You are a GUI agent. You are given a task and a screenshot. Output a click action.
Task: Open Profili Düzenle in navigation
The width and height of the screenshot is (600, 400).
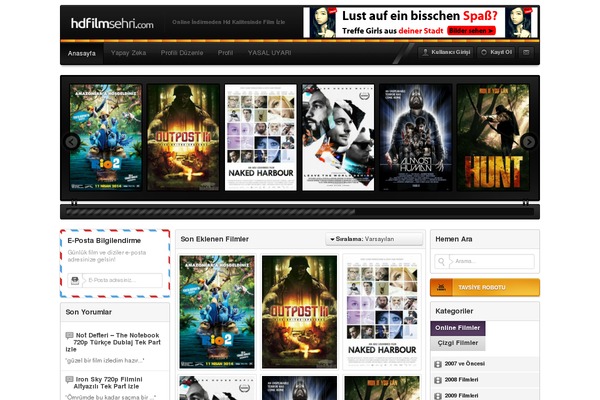182,53
